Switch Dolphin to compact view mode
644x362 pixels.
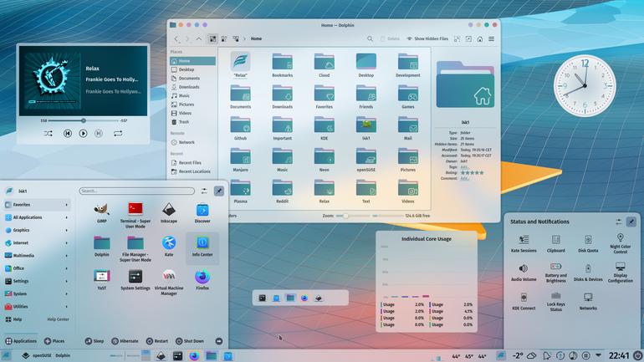click(x=224, y=38)
